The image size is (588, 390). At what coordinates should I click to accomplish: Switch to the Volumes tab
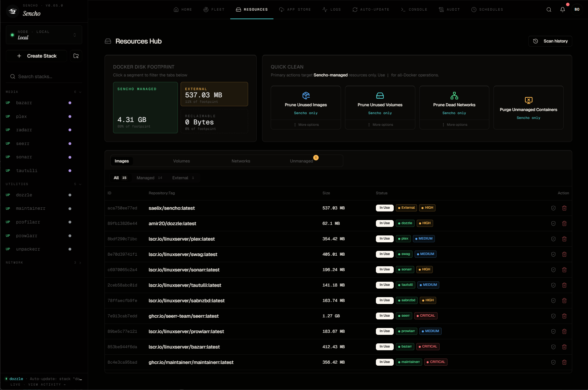click(x=181, y=161)
